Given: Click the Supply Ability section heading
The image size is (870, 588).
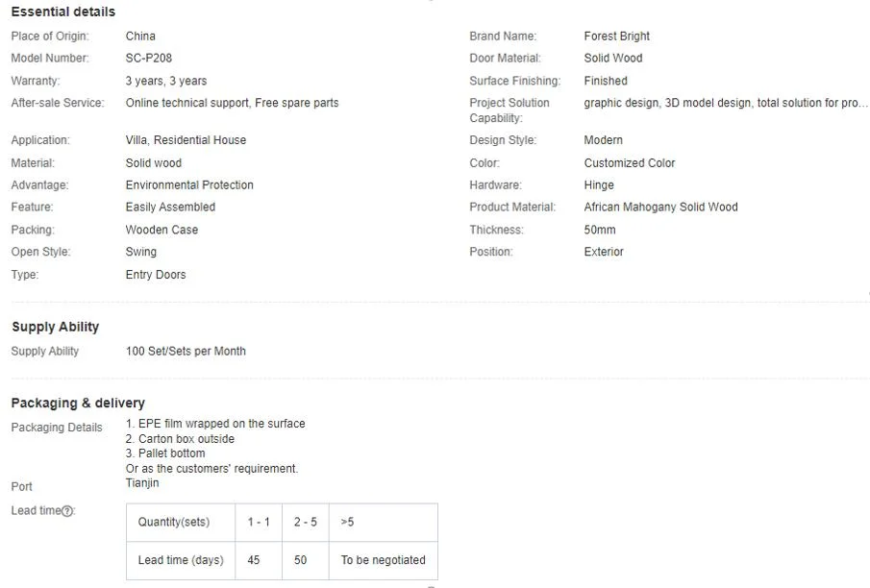Looking at the screenshot, I should (x=56, y=327).
